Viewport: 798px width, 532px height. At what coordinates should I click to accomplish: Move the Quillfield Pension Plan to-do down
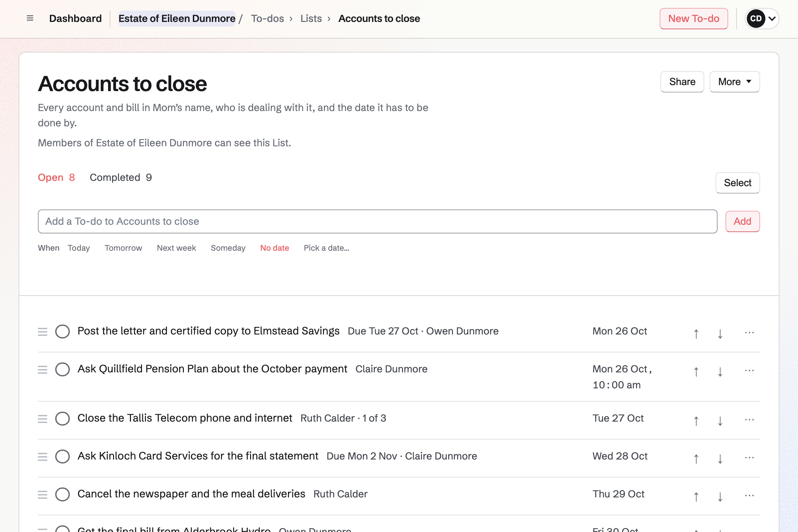[720, 371]
